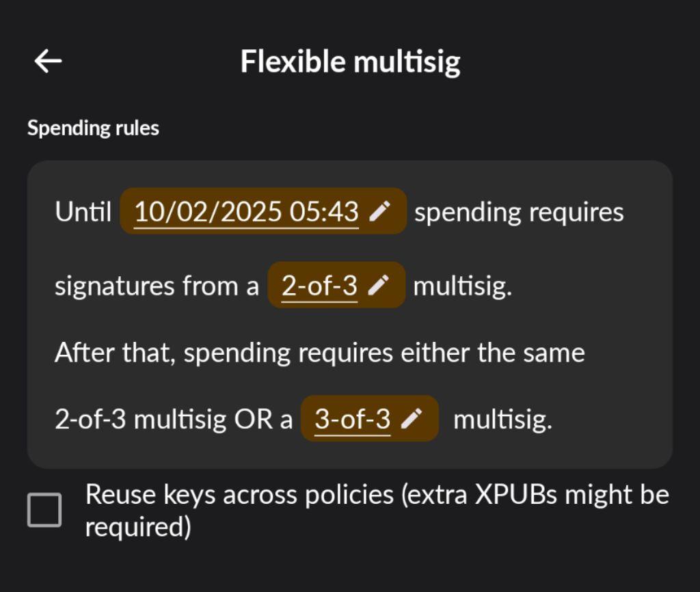The image size is (700, 592).
Task: Click the word 'Until' in spending rules
Action: tap(83, 212)
